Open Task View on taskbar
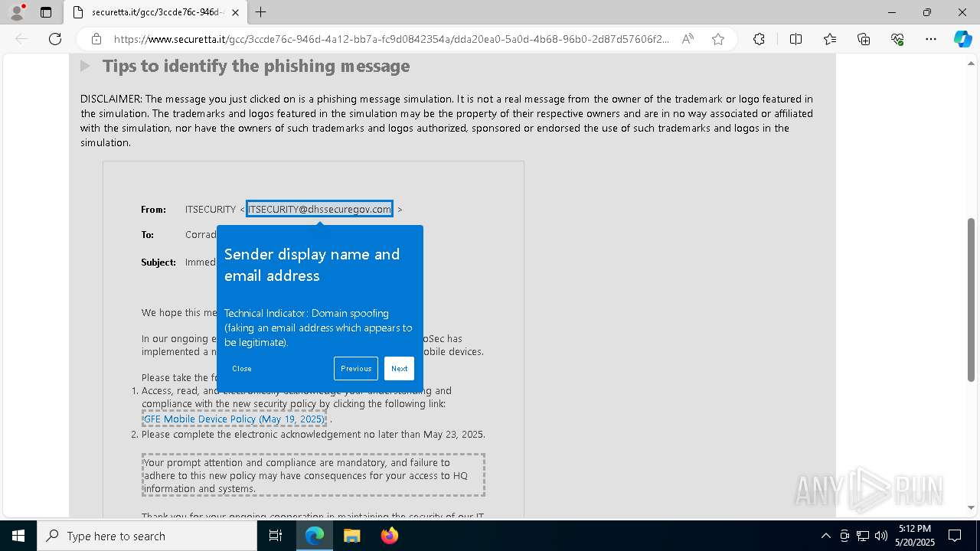The width and height of the screenshot is (980, 551). click(276, 536)
